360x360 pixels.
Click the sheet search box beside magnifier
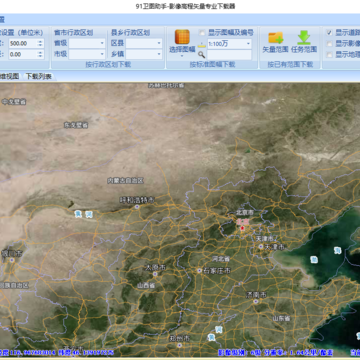229,55
